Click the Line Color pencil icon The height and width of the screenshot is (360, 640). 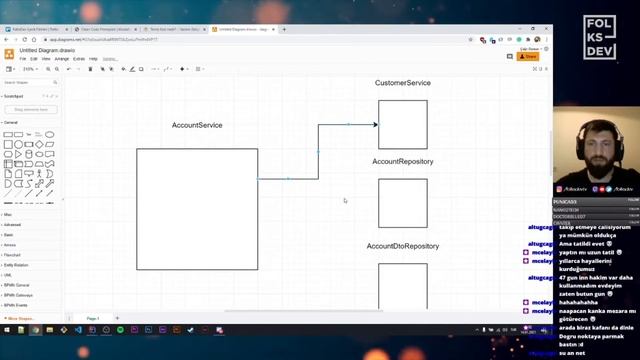click(x=132, y=69)
